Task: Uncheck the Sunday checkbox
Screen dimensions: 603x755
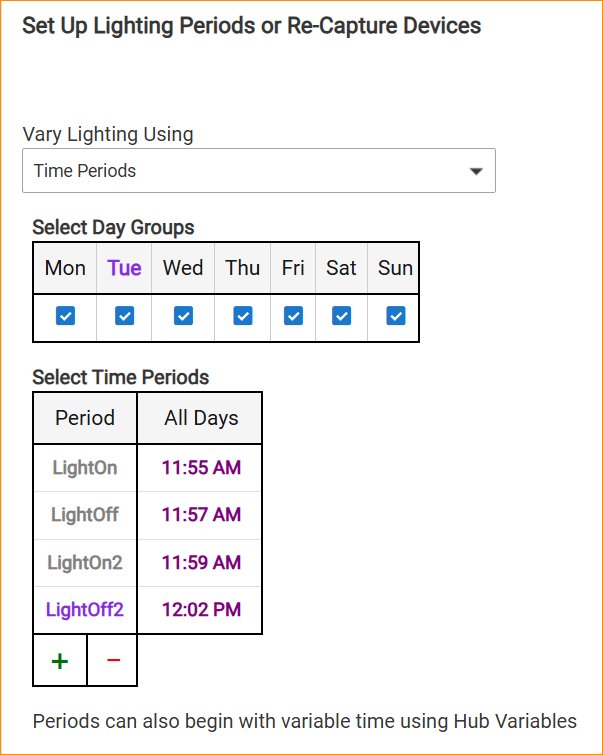Action: 396,316
